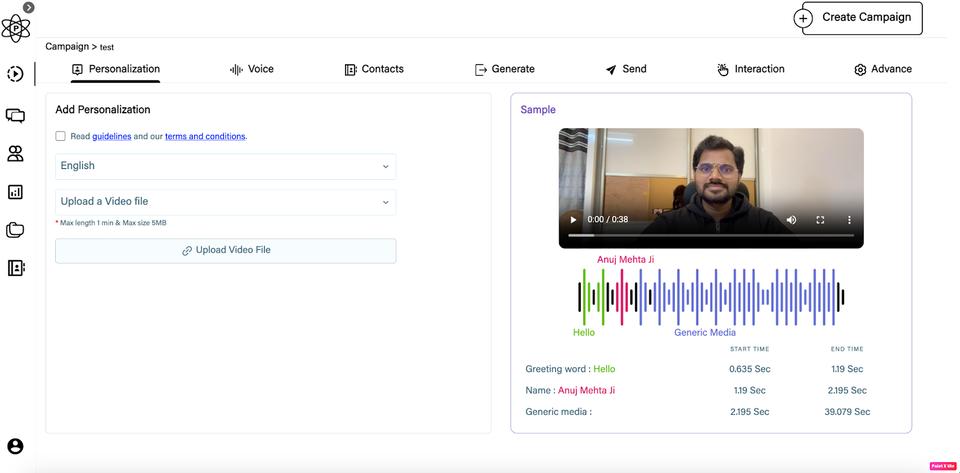Tick the guidelines and terms checkbox
Viewport: 960px width, 473px height.
[61, 136]
